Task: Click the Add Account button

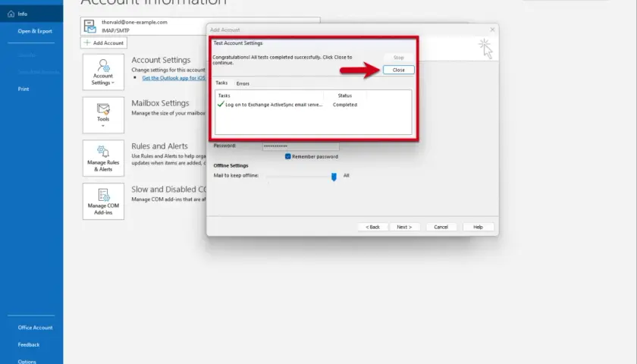Action: pos(104,42)
